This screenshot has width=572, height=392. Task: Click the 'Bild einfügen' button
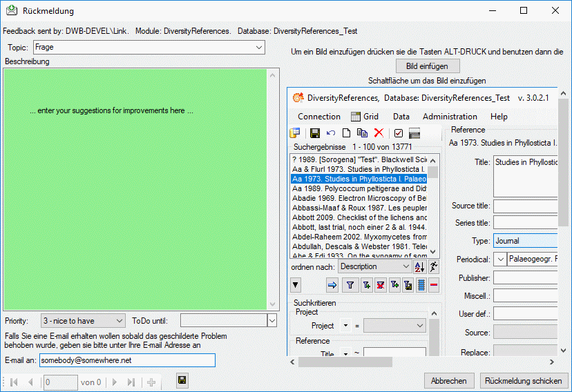(x=428, y=66)
